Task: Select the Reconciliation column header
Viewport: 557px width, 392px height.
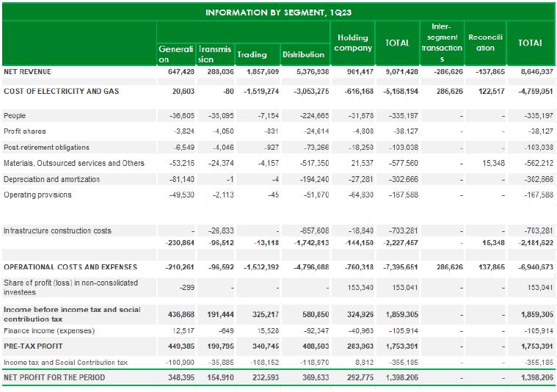Action: 486,43
